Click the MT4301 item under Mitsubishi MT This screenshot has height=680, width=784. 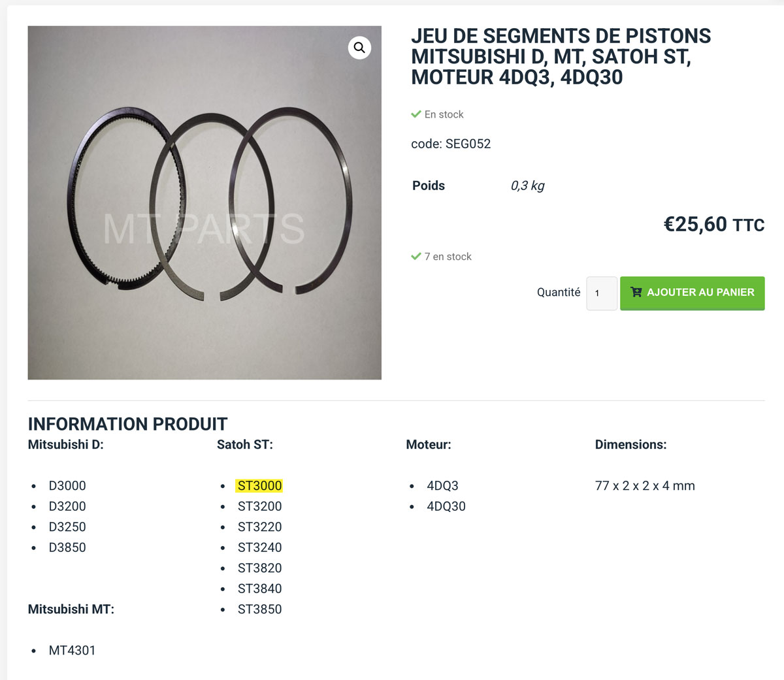(x=72, y=651)
